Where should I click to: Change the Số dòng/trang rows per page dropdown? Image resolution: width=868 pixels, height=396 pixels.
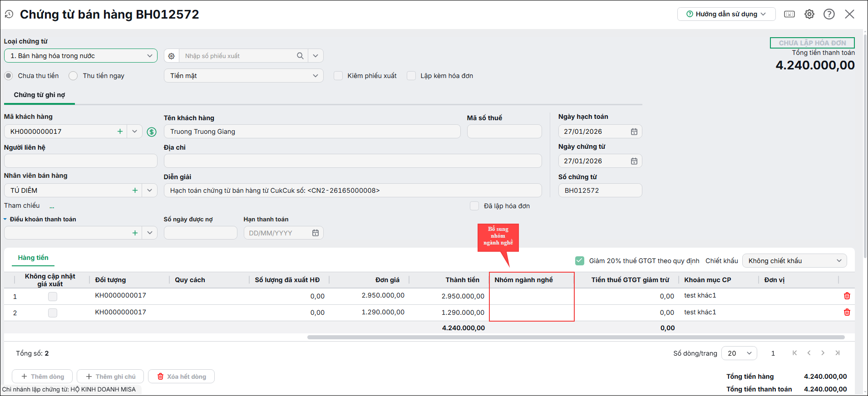[x=739, y=353]
